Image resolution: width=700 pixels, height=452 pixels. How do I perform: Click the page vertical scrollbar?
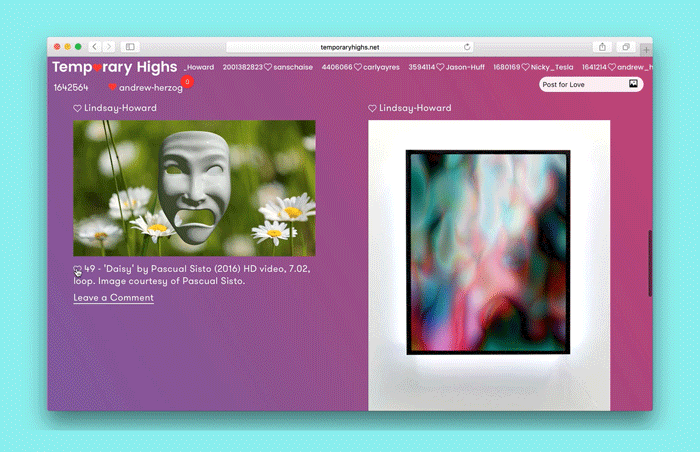pyautogui.click(x=650, y=263)
